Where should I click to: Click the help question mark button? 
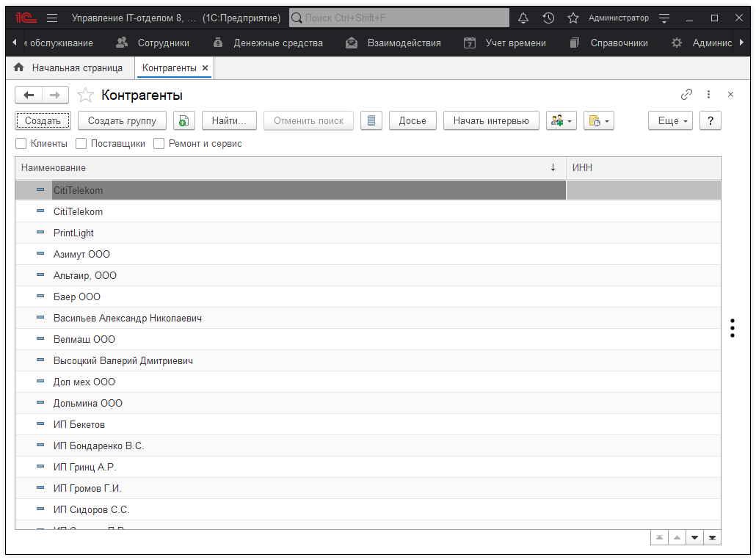(710, 121)
